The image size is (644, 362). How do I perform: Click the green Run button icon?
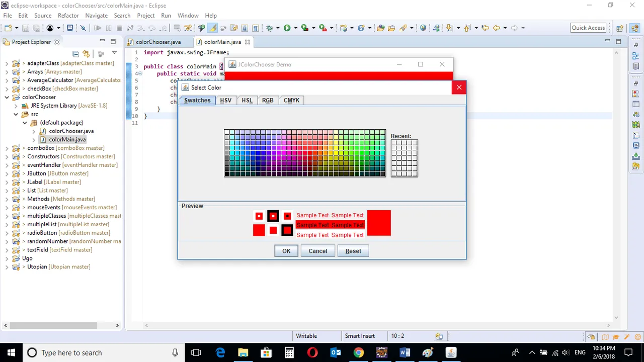[x=287, y=28]
